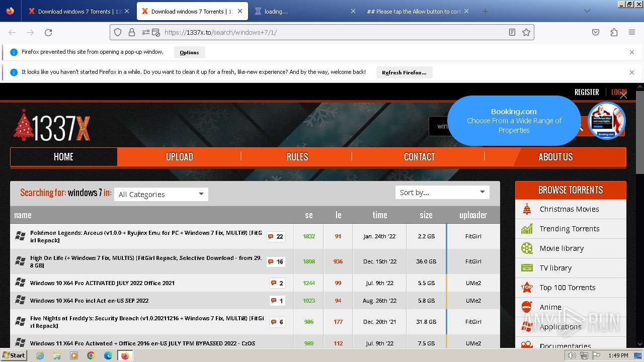The height and width of the screenshot is (362, 644).
Task: Open the Pokémon Legends: Arceus torrent link
Action: tap(146, 236)
